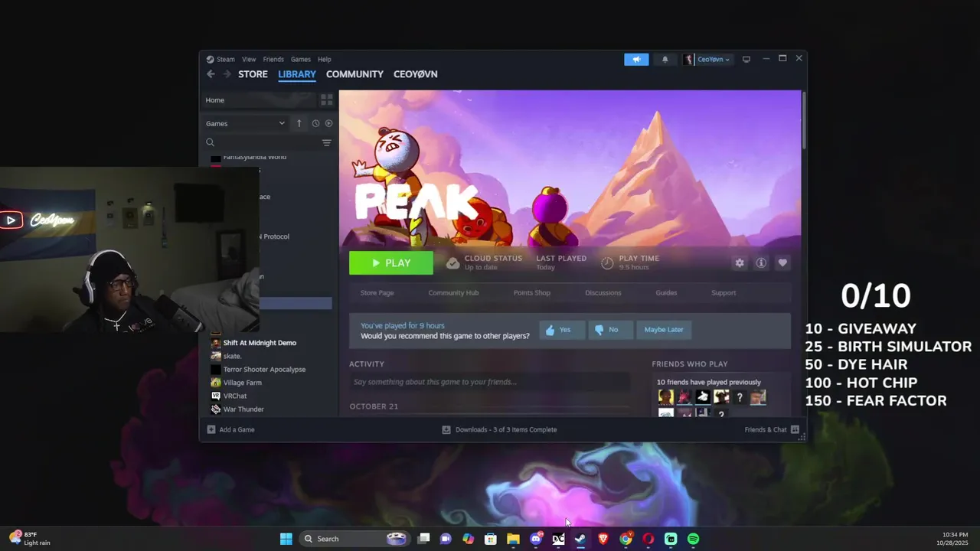Open Friends & Chat panel
This screenshot has height=551, width=980.
click(772, 429)
